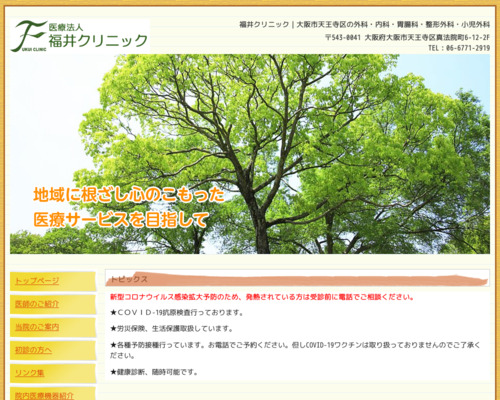Click the 医療サービスを目指して slogan line

click(x=121, y=220)
